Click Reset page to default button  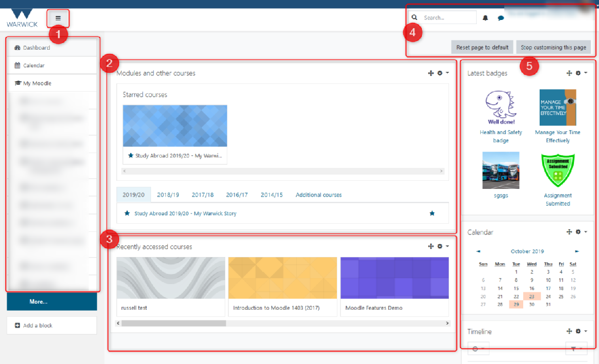482,47
